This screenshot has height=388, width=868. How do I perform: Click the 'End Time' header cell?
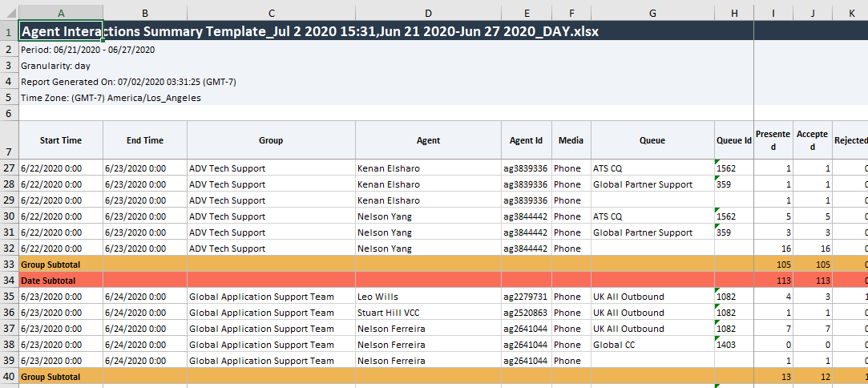[x=145, y=140]
